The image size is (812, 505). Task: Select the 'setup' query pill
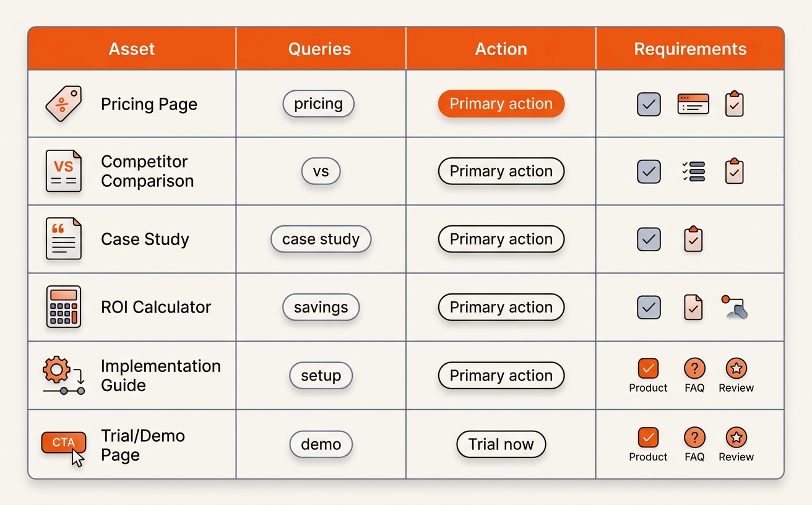[321, 376]
